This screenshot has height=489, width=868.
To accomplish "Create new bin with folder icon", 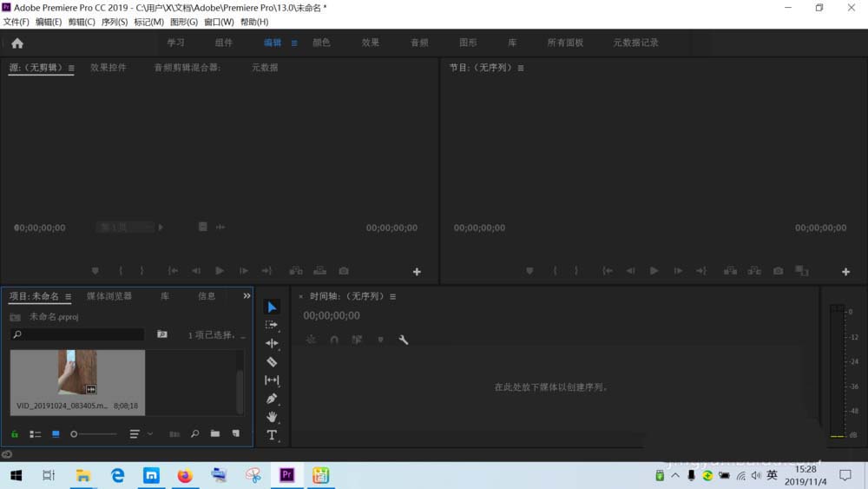I will tap(214, 433).
